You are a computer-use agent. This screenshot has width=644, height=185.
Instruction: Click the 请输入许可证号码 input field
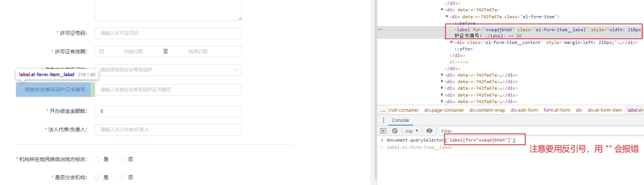pyautogui.click(x=168, y=33)
